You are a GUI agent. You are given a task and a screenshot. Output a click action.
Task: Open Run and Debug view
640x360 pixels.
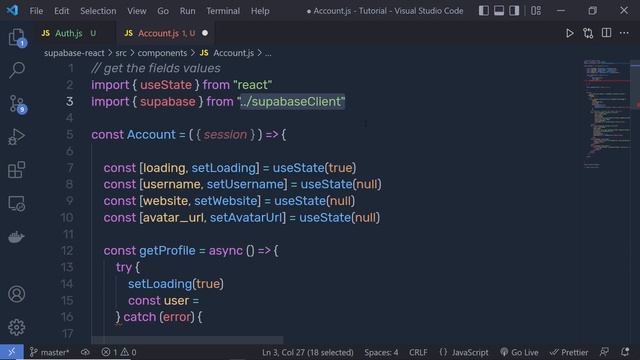[16, 137]
